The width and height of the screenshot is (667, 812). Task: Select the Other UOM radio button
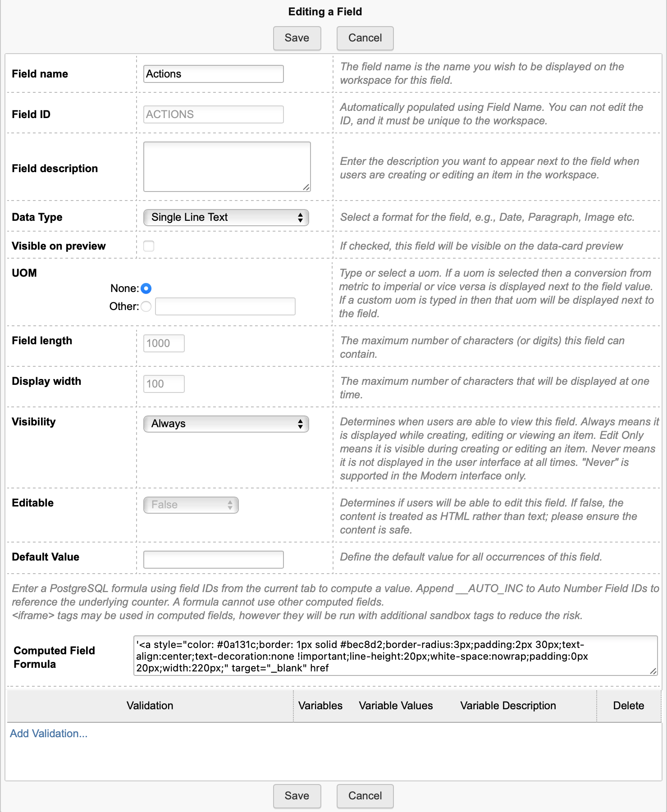point(146,306)
